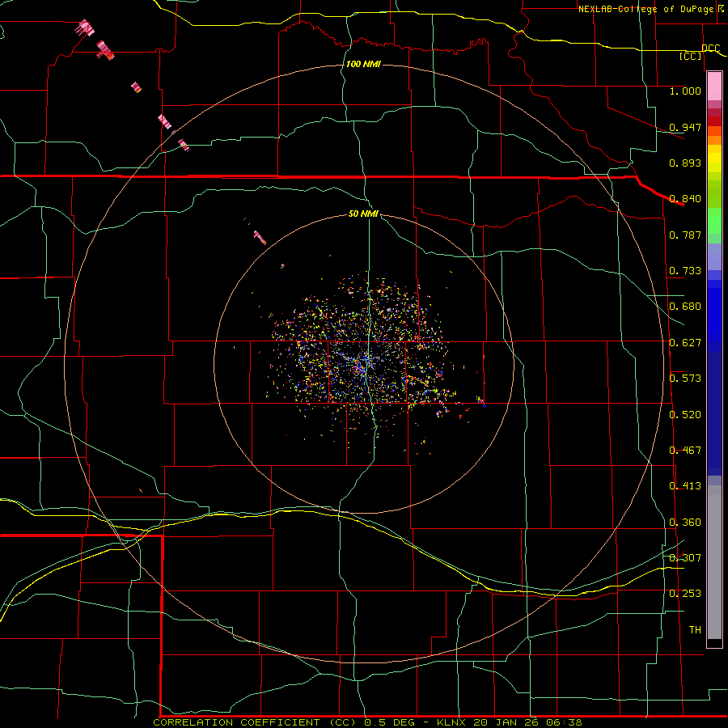728x728 pixels.
Task: Select the 1.000 legend value
Action: [x=685, y=91]
